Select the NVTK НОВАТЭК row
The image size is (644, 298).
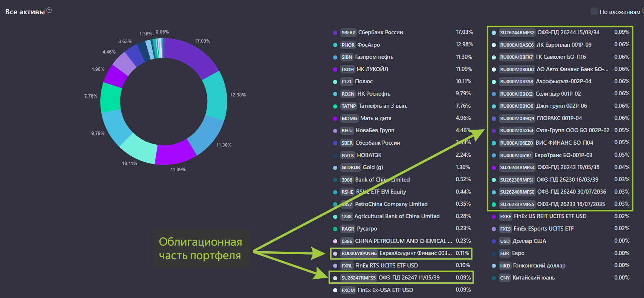[403, 155]
